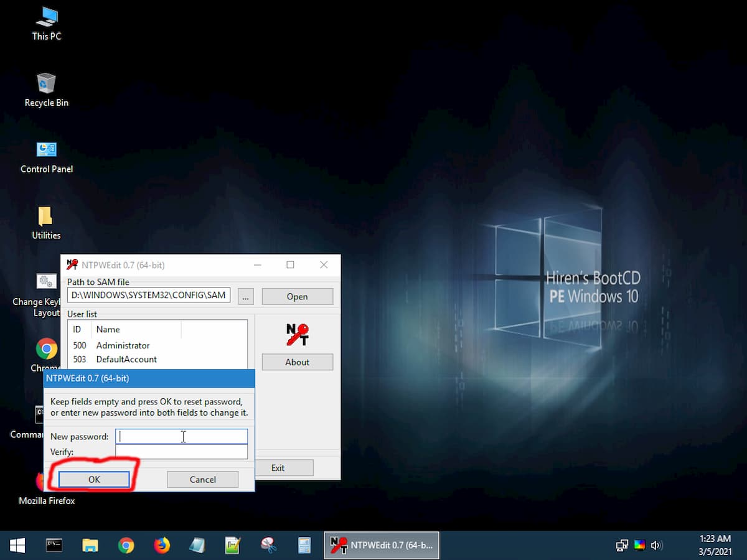Launch Chrome from the taskbar
Screen dimensions: 747x560
pyautogui.click(x=126, y=546)
